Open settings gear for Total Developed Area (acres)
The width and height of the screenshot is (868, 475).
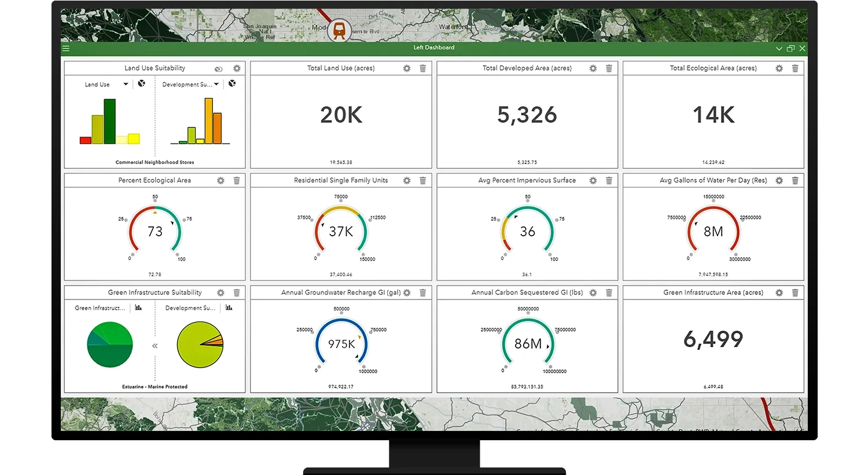(593, 68)
